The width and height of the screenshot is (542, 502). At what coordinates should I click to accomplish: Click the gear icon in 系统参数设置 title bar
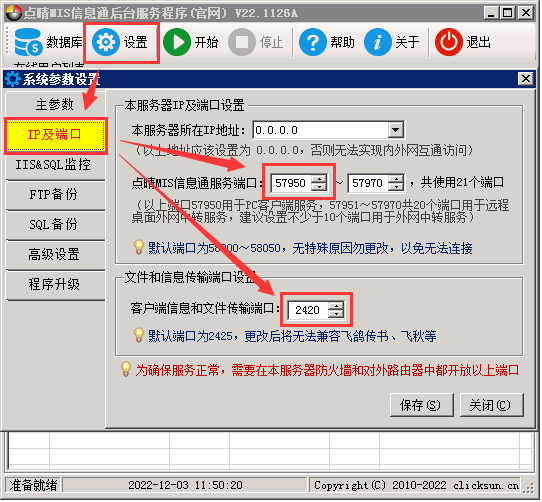pyautogui.click(x=13, y=79)
